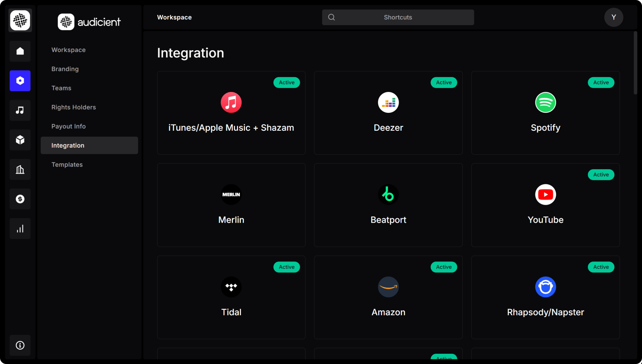Switch to the Teams section
Screen dimensions: 642x364
(61, 88)
